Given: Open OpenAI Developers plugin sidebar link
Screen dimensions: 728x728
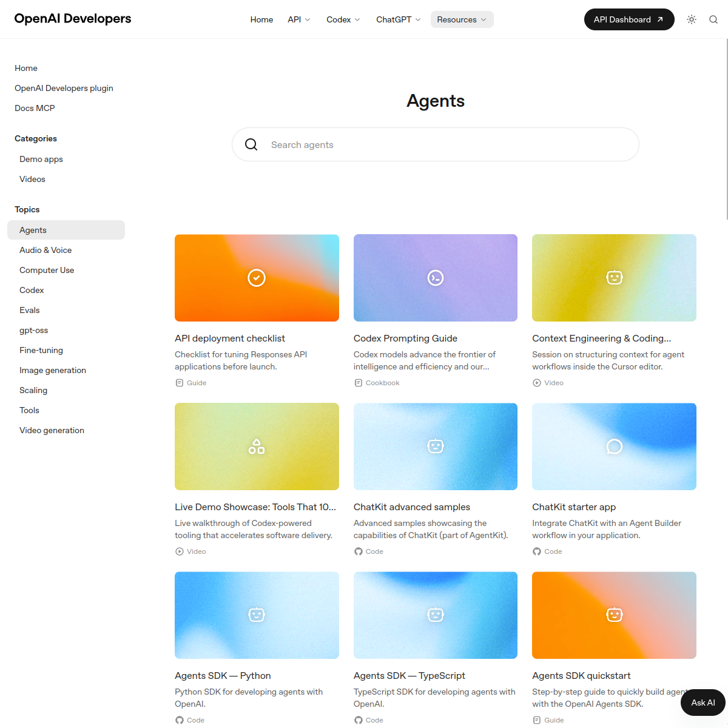Looking at the screenshot, I should click(x=64, y=88).
